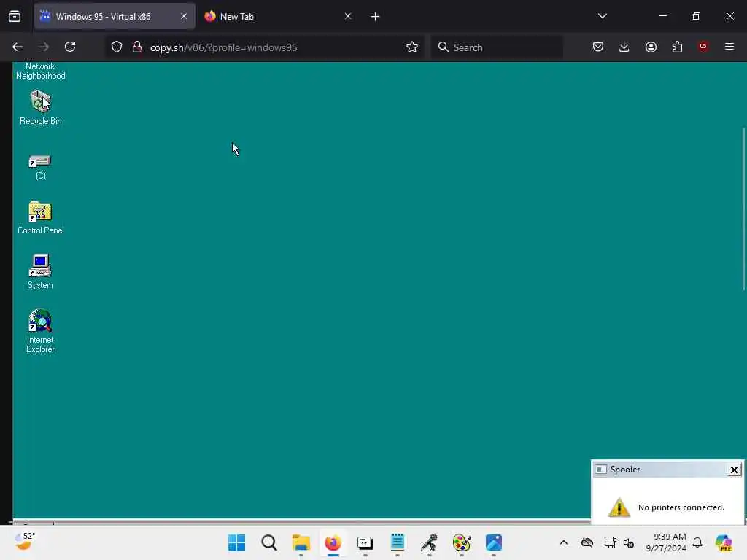Bookmark this page with the star
The width and height of the screenshot is (747, 560).
(x=412, y=47)
